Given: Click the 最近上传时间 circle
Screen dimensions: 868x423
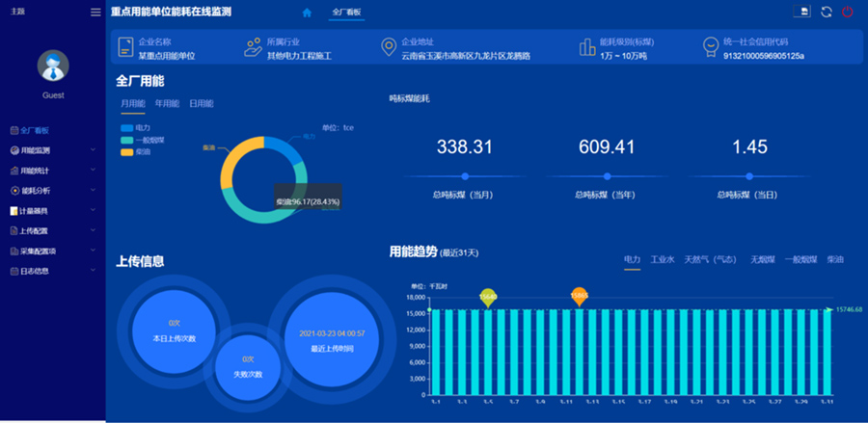Looking at the screenshot, I should 319,339.
